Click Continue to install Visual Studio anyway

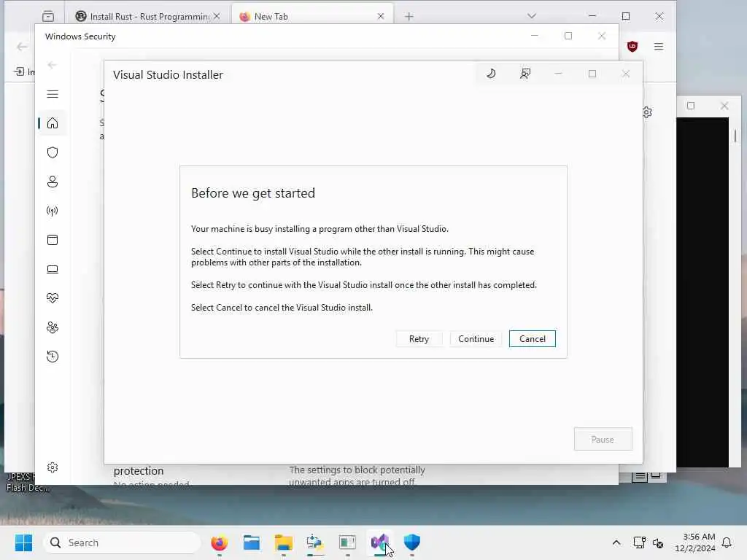click(x=476, y=338)
